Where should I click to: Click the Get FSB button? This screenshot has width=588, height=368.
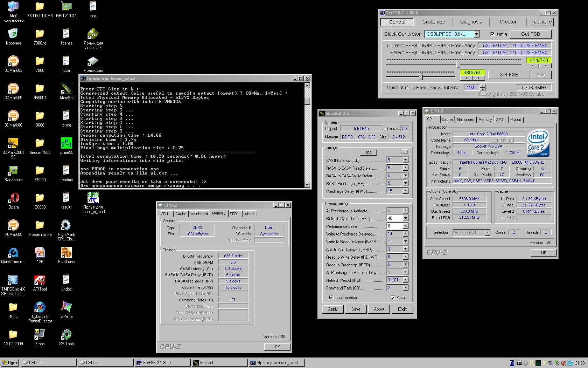(x=530, y=34)
